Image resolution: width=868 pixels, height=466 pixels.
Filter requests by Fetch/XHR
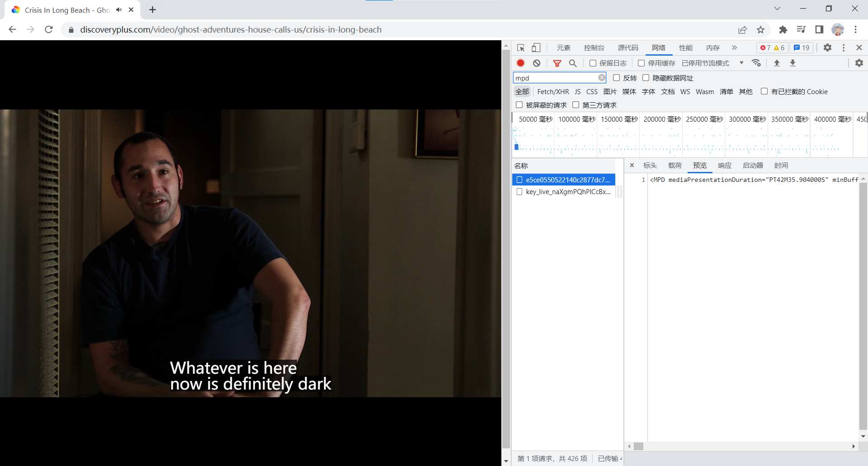click(x=553, y=92)
